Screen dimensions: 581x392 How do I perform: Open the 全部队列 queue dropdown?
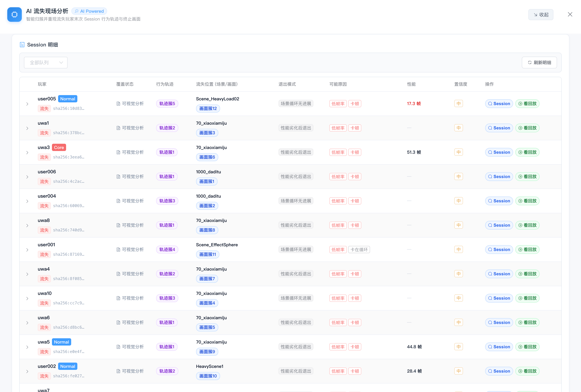click(x=46, y=62)
